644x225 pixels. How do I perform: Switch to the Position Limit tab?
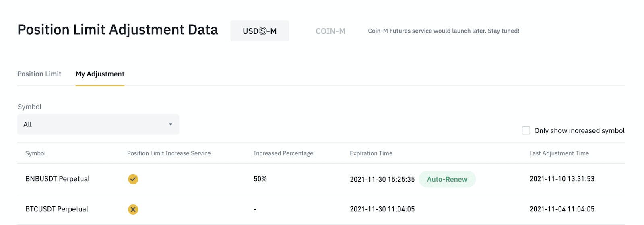39,74
